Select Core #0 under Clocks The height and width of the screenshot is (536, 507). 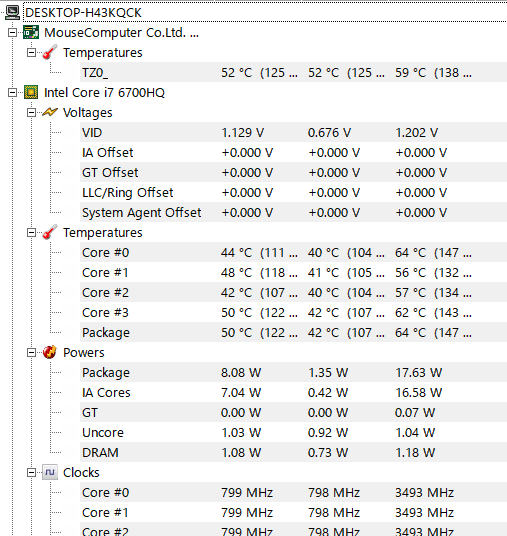[x=293, y=493]
